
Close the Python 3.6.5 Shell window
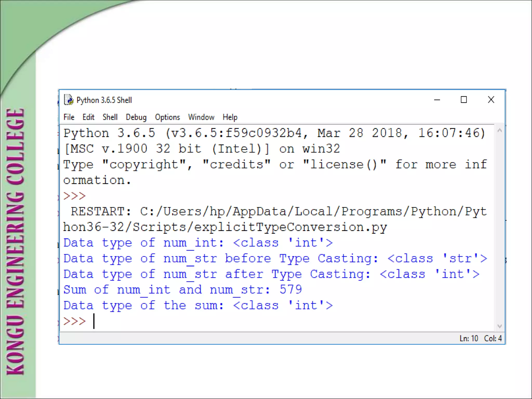[x=491, y=100]
